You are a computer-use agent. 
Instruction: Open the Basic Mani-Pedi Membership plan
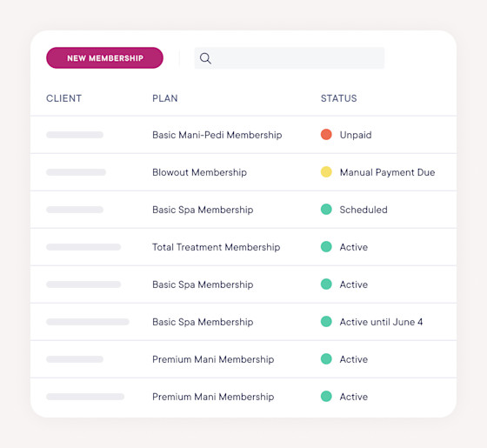click(x=217, y=135)
